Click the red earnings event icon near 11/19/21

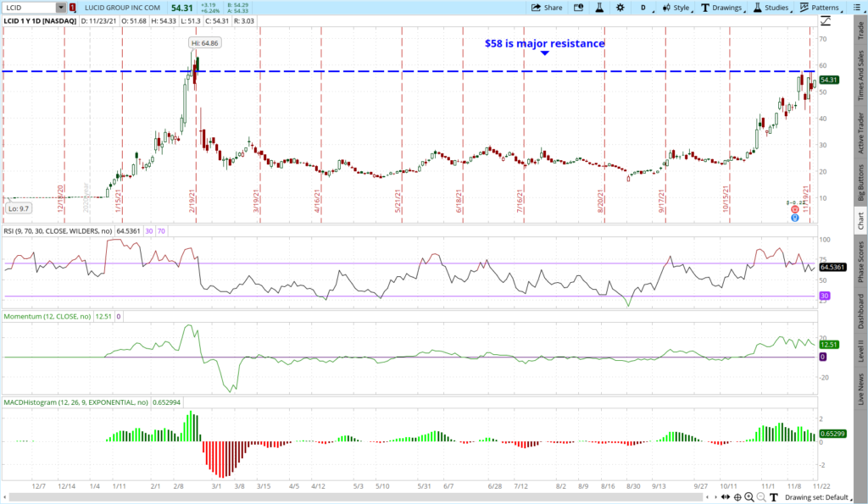pyautogui.click(x=795, y=210)
